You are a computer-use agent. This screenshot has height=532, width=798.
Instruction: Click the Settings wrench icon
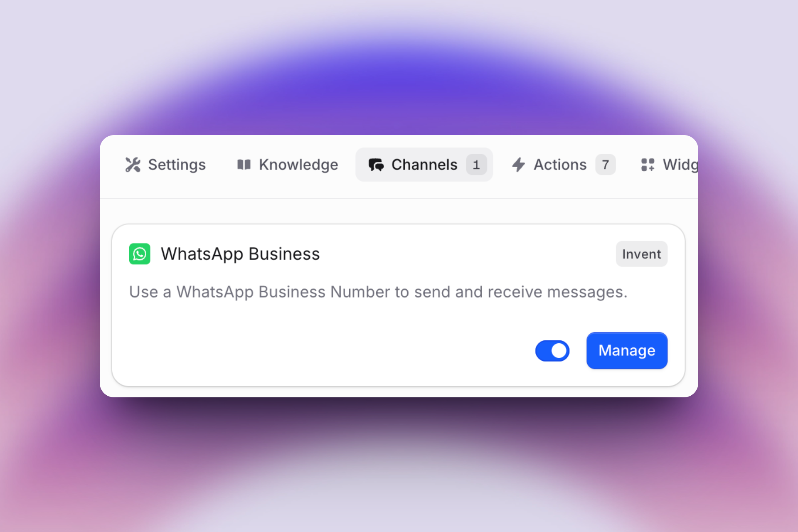[133, 165]
